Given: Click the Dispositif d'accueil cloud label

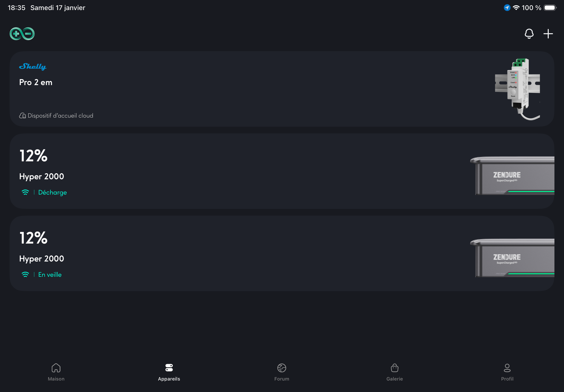Looking at the screenshot, I should [x=60, y=116].
